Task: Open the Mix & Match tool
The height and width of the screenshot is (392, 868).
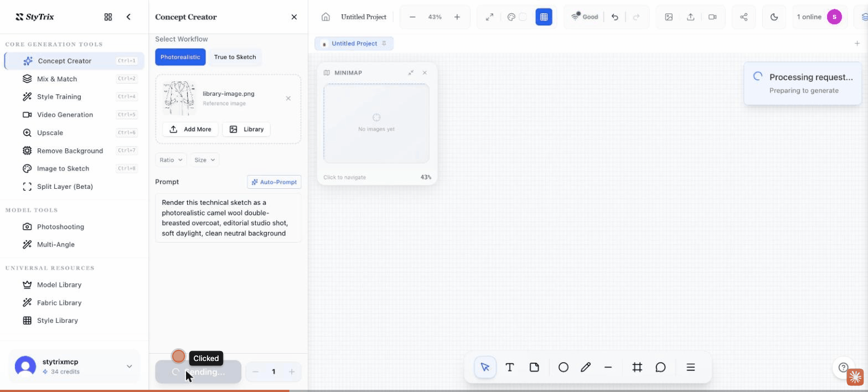Action: pos(74,79)
